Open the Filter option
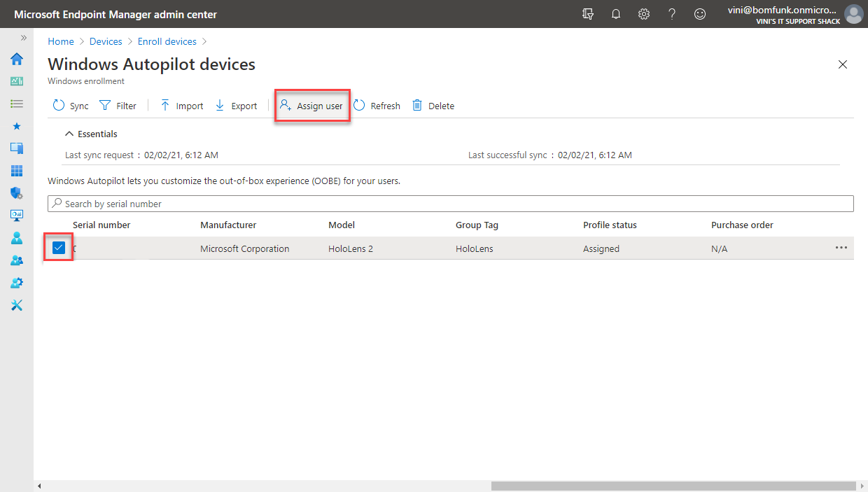Screen dimensions: 868x492 click(118, 106)
